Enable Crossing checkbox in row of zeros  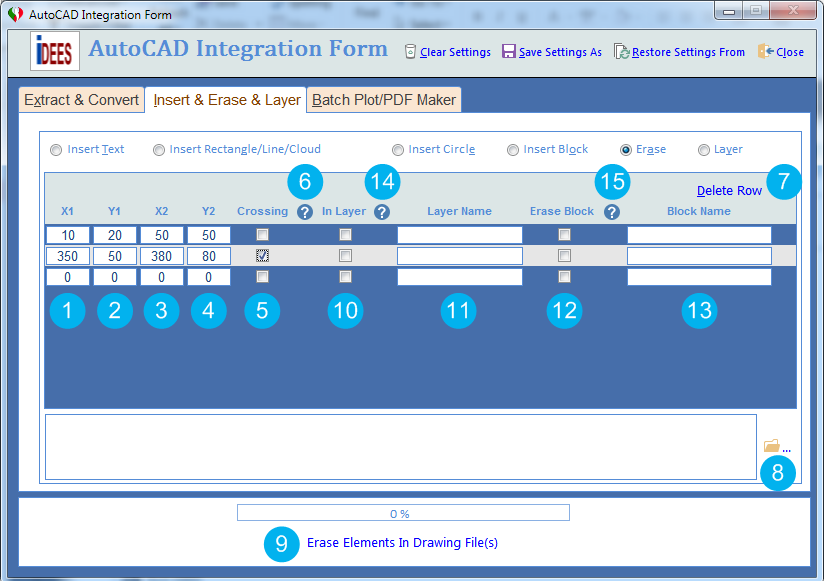pyautogui.click(x=262, y=276)
